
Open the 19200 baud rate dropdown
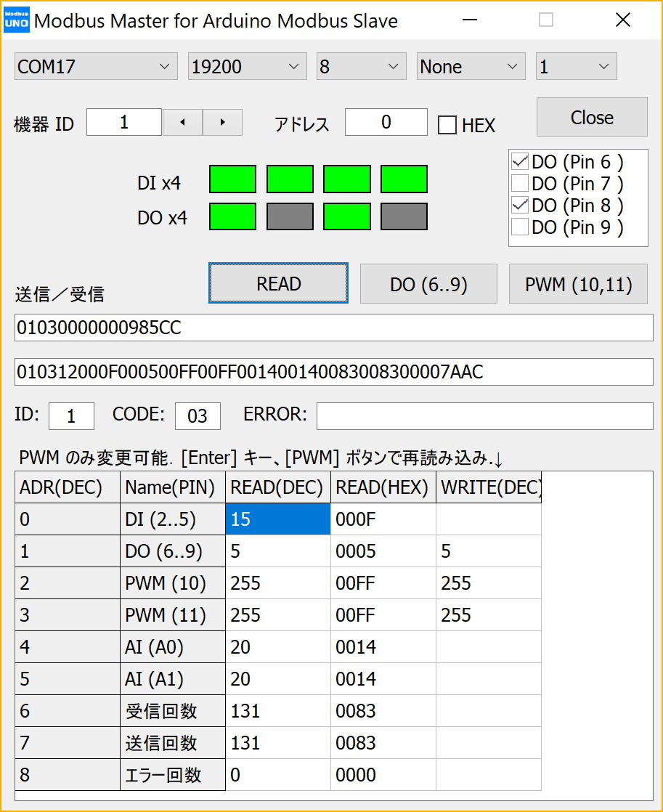(x=247, y=66)
